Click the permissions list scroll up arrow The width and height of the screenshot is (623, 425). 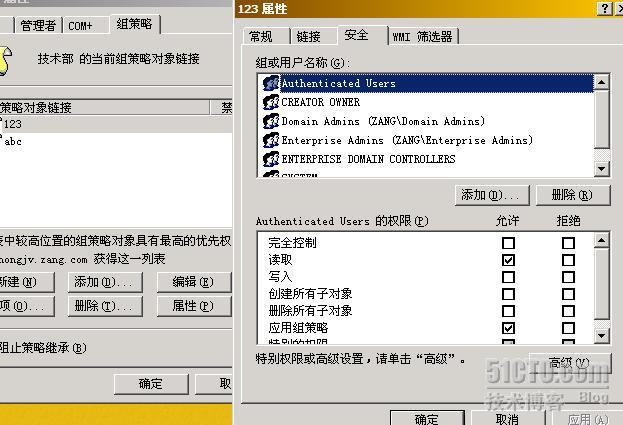pos(602,240)
